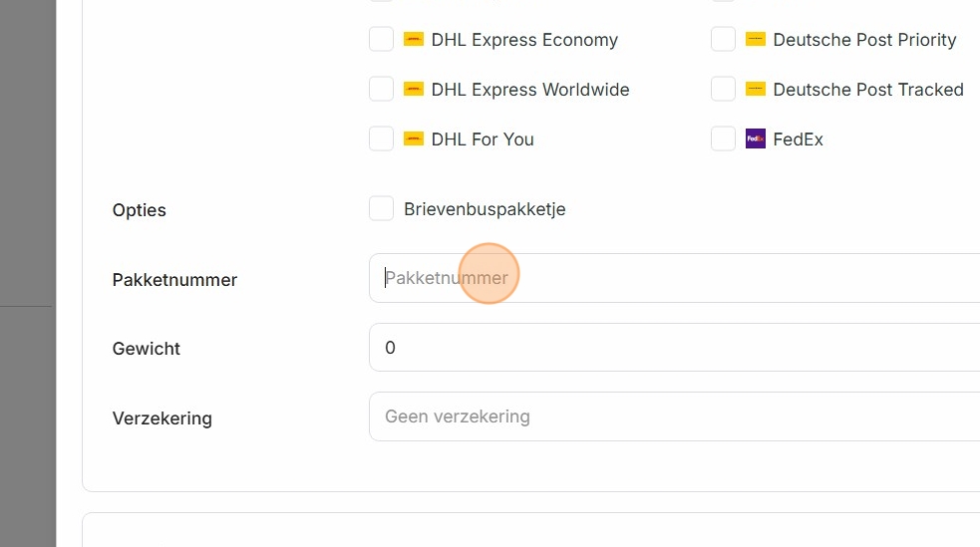Click the DHL logo beside DHL Express Economy
Screen dimensions: 980x547
[414, 40]
